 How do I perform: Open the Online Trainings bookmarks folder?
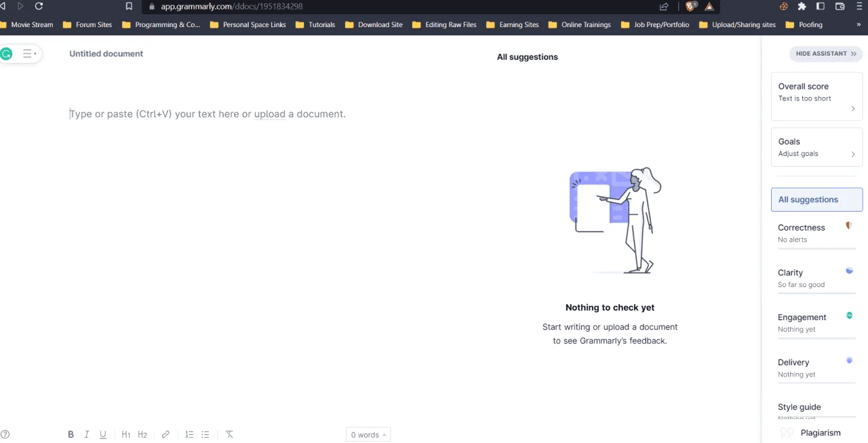pos(580,24)
